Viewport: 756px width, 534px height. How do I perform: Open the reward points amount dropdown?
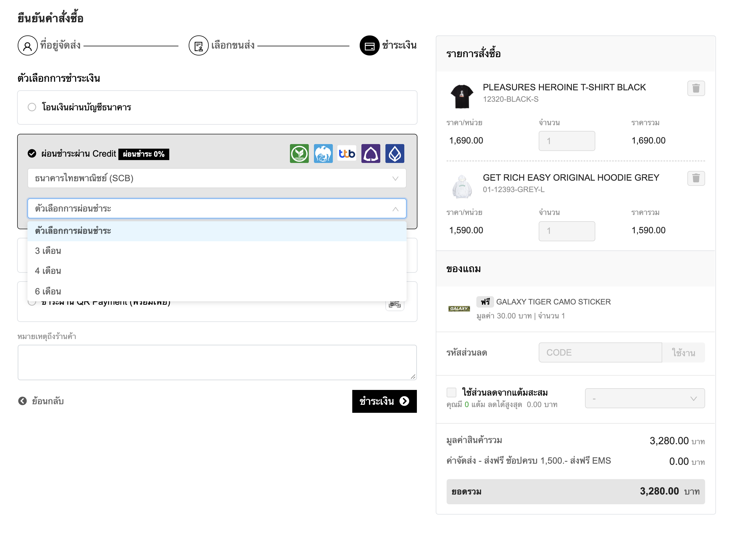point(644,398)
